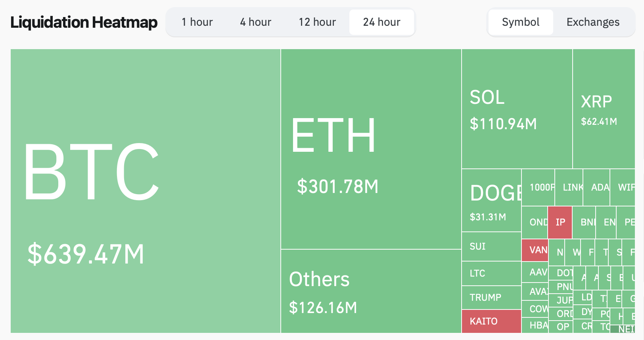Click the dark NEI tile

(623, 329)
